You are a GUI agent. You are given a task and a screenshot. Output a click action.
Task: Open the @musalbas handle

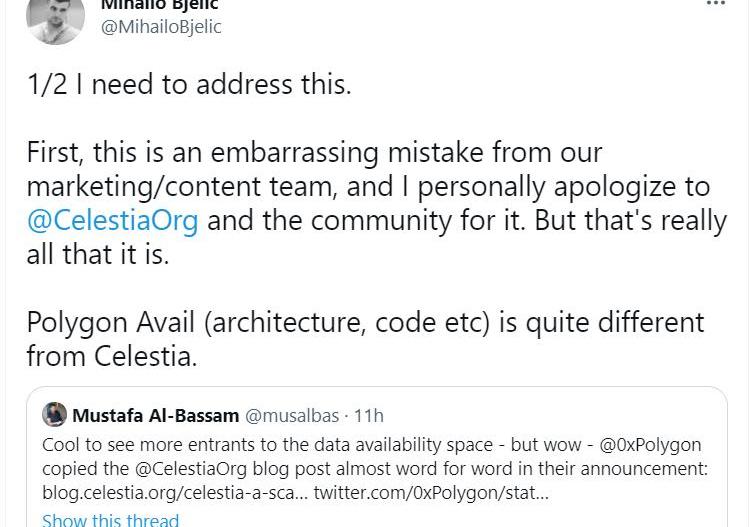(x=289, y=415)
